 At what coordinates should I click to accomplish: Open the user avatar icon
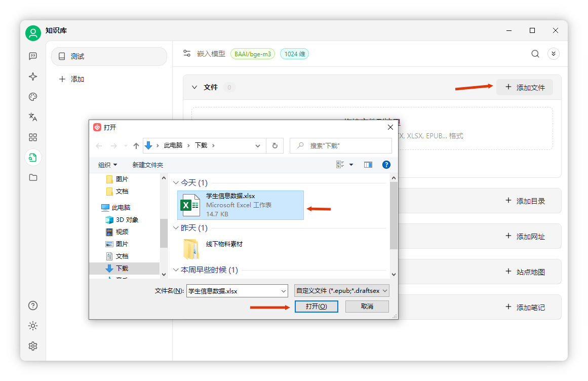[33, 33]
